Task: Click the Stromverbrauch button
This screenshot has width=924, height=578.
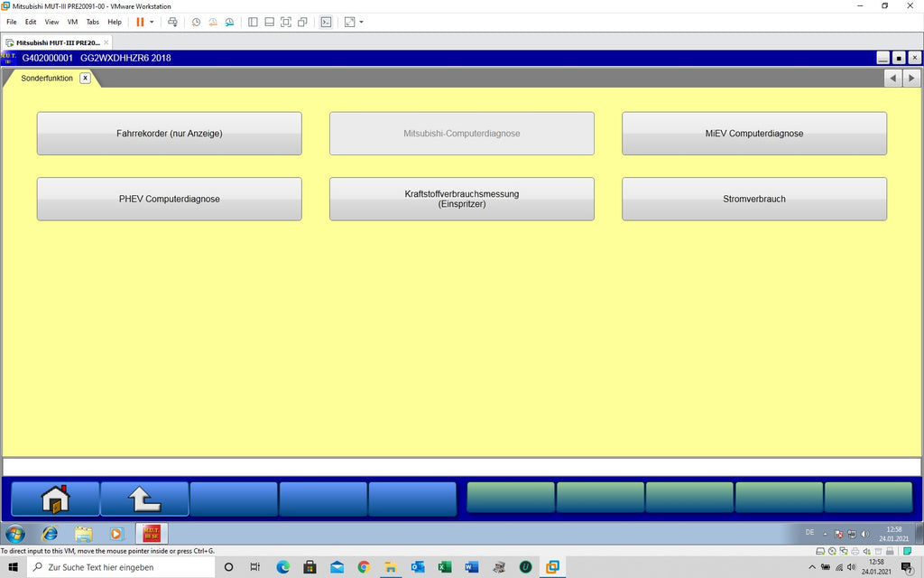Action: (753, 199)
